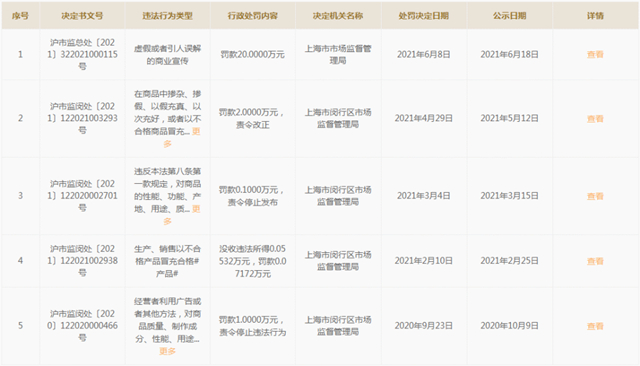Click penalty 罚款20.0000万元
The width and height of the screenshot is (640, 366).
coord(253,54)
